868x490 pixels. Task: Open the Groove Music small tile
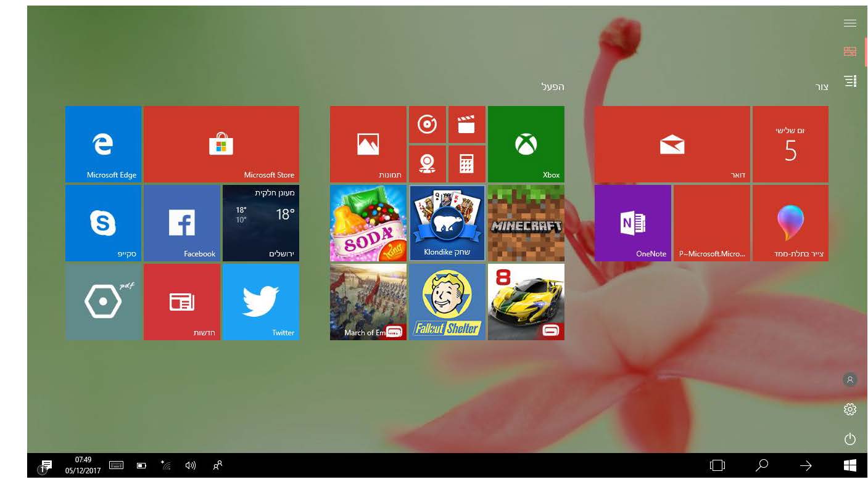[428, 125]
